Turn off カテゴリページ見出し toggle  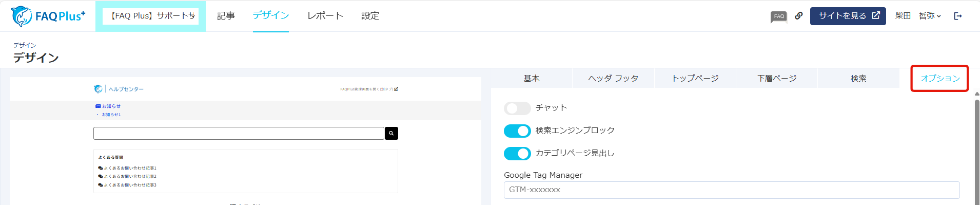coord(517,154)
